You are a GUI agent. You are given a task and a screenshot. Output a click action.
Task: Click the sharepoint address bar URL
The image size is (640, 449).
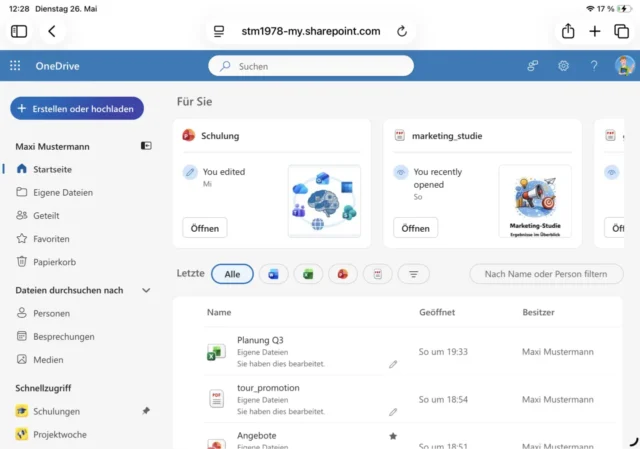311,31
